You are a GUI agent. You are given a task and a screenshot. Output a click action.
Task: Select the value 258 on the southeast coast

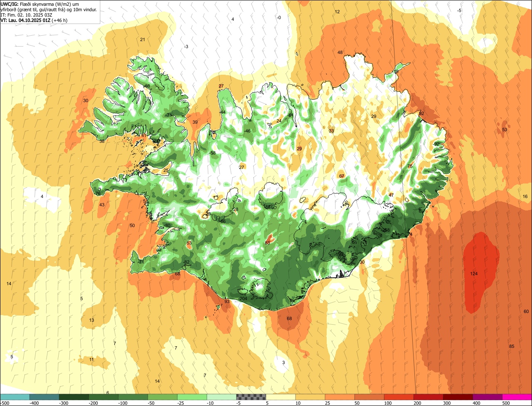[387, 230]
